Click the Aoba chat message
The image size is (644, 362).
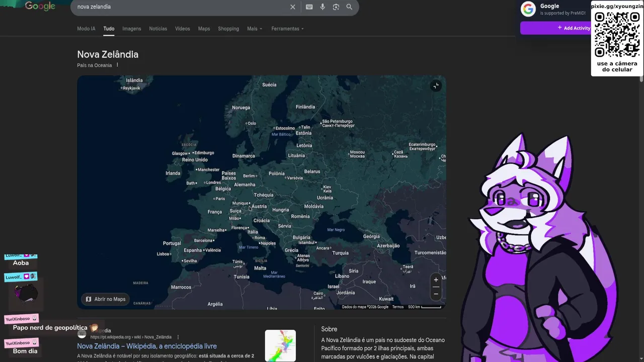tap(21, 262)
